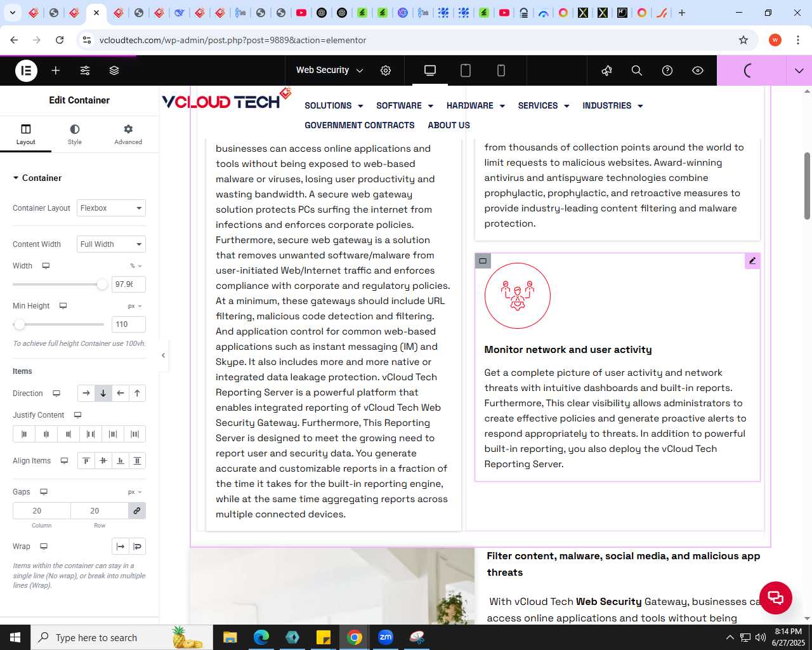Switch to the Style tab
Image resolution: width=812 pixels, height=650 pixels.
pos(75,135)
